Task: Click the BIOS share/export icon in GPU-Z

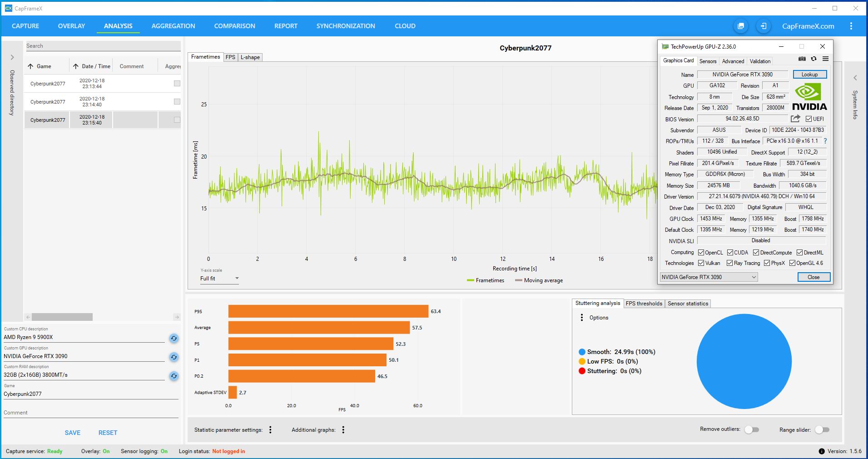Action: (795, 119)
